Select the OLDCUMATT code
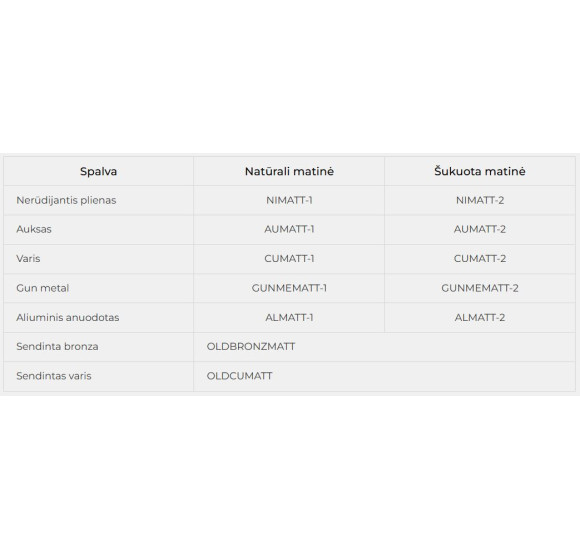The width and height of the screenshot is (580, 550). point(239,376)
